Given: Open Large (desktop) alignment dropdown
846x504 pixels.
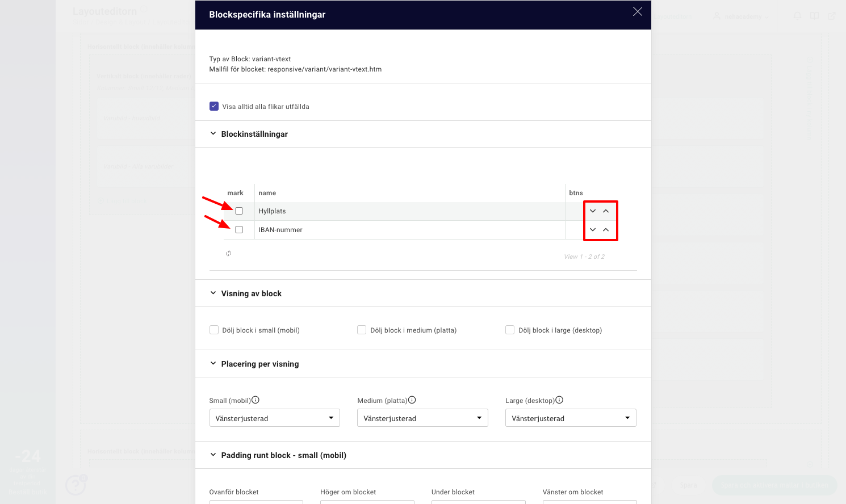Looking at the screenshot, I should 571,418.
